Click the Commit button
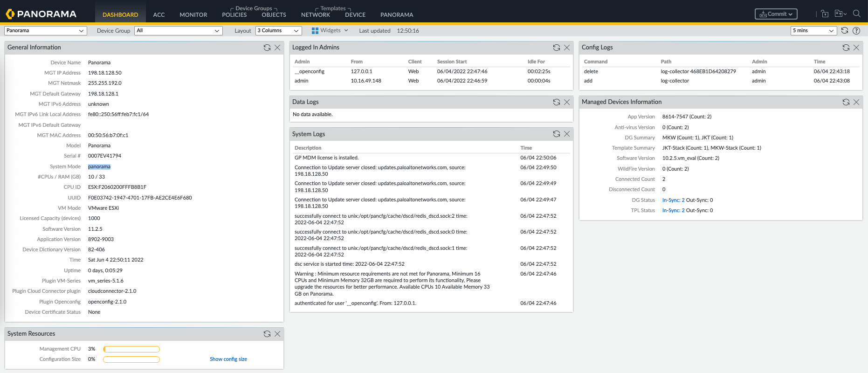The width and height of the screenshot is (868, 373). (x=776, y=14)
